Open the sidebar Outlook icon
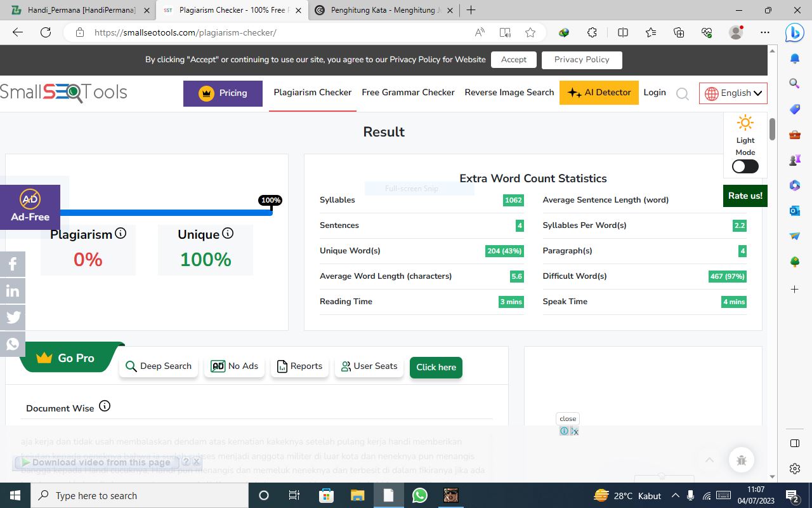Viewport: 812px width, 508px height. point(795,211)
